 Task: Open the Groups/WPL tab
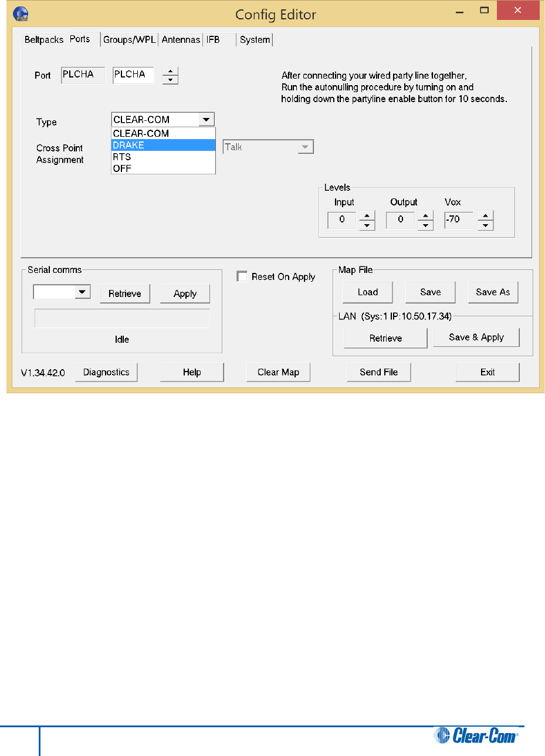tap(129, 40)
